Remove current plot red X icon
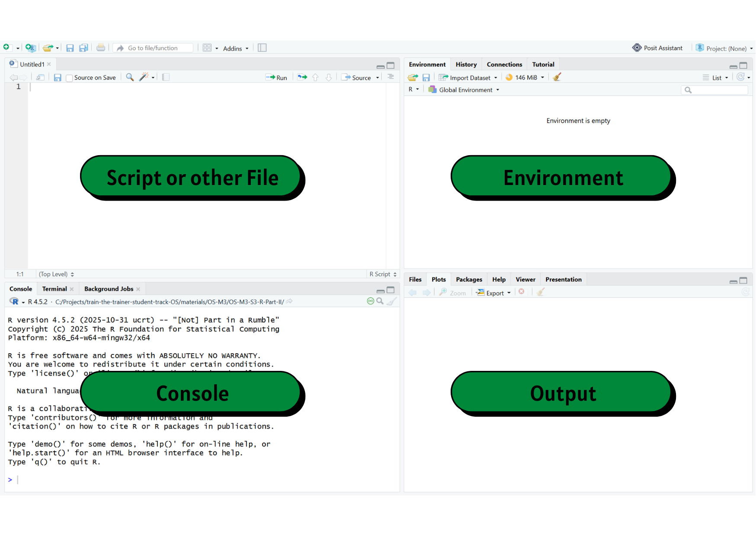756x536 pixels. pyautogui.click(x=522, y=292)
